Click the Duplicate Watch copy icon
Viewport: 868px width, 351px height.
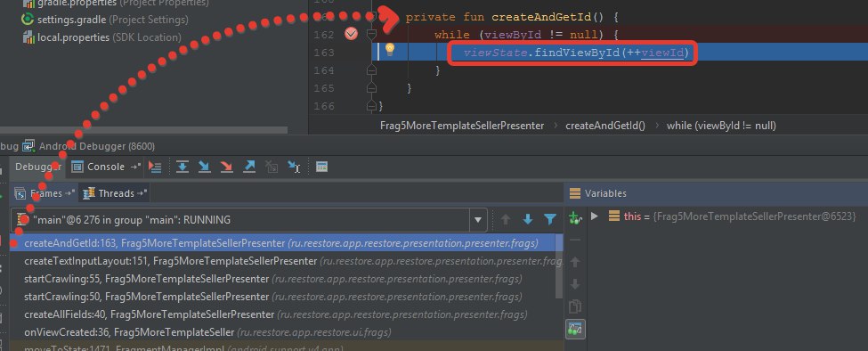coord(575,306)
